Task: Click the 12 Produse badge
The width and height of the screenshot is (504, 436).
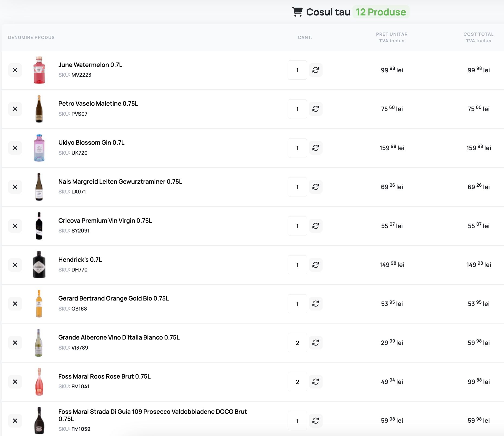Action: [381, 12]
